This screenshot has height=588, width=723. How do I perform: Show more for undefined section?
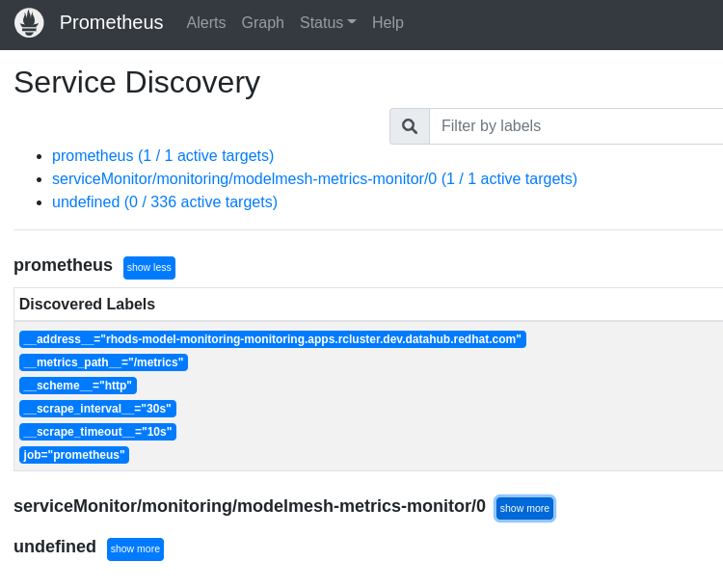point(135,549)
